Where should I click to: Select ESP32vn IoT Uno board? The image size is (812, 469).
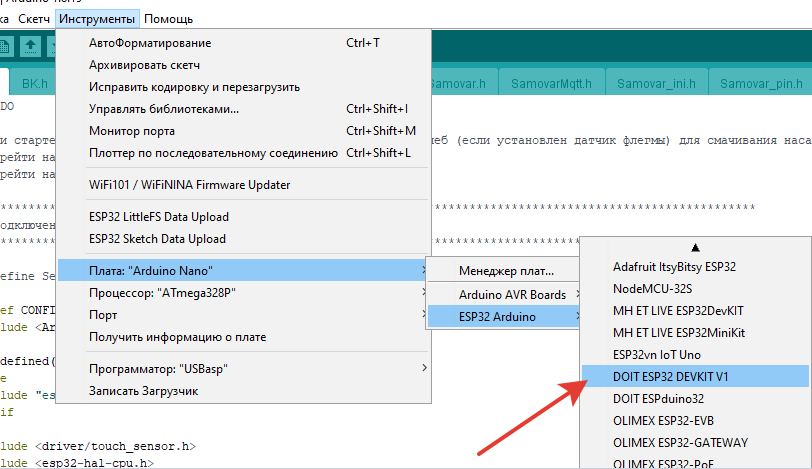695,355
